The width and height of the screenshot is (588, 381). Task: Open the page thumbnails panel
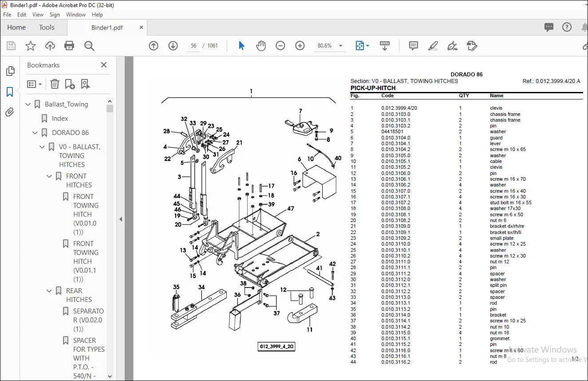click(10, 71)
